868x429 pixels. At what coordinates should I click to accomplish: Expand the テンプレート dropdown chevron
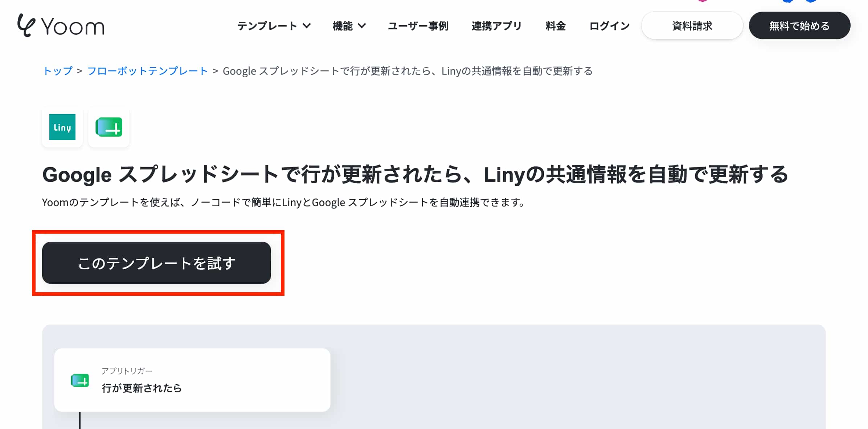(307, 26)
